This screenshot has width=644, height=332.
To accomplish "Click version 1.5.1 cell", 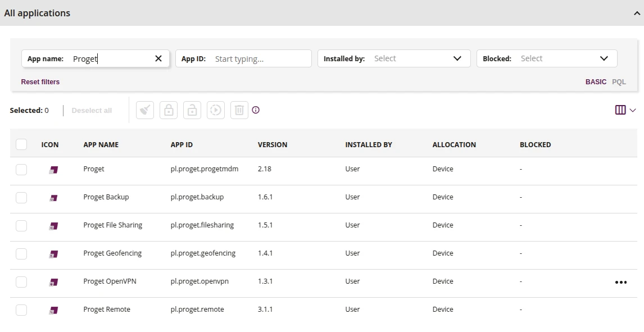I will (265, 225).
